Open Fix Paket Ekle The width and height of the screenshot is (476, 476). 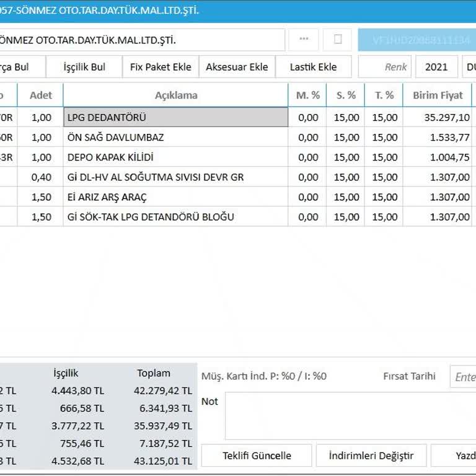(161, 67)
